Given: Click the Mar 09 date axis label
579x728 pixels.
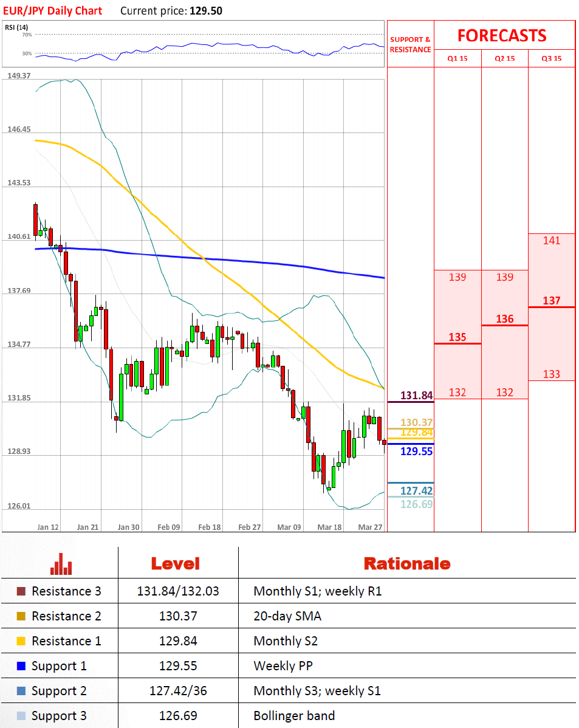Looking at the screenshot, I should tap(289, 527).
